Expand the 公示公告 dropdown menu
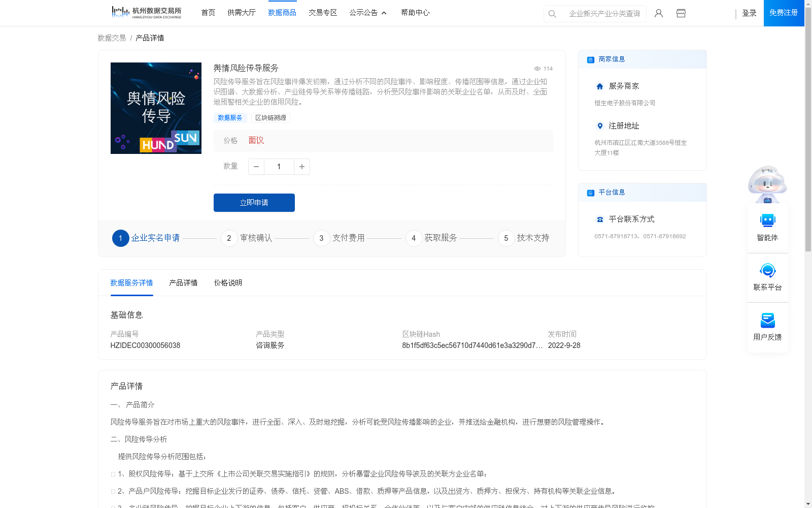This screenshot has height=508, width=812. [368, 13]
